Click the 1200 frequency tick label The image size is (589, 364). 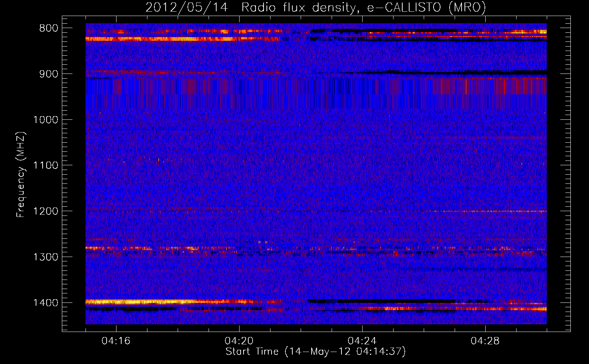pyautogui.click(x=46, y=211)
